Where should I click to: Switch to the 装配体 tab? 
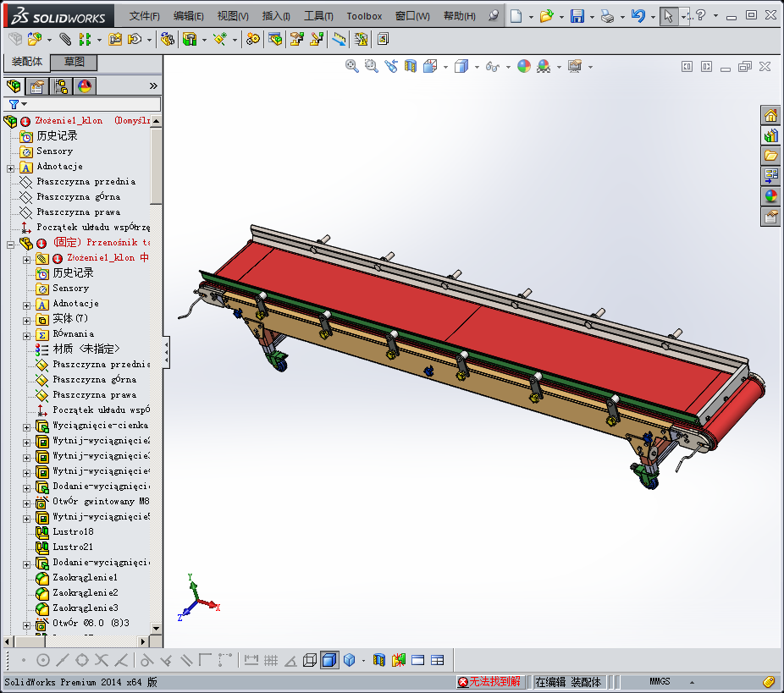tap(27, 62)
